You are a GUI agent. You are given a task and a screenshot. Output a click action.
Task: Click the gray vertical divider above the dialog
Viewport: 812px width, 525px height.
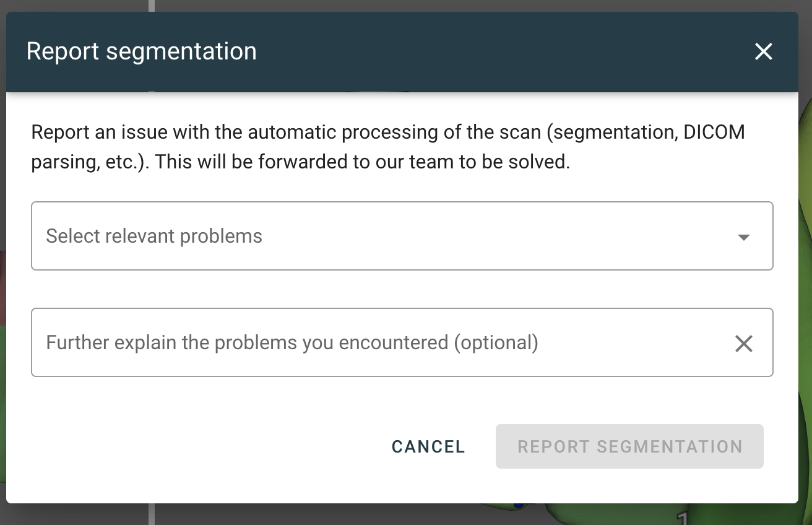(152, 6)
